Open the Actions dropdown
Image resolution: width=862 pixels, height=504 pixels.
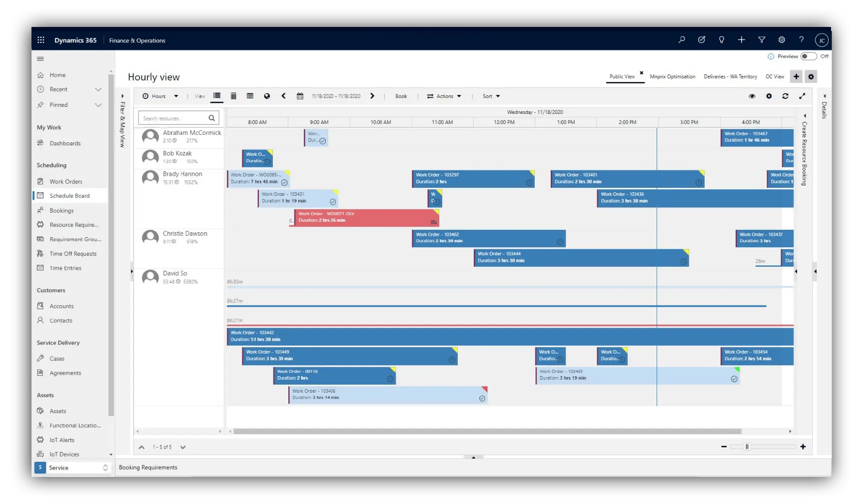tap(444, 96)
